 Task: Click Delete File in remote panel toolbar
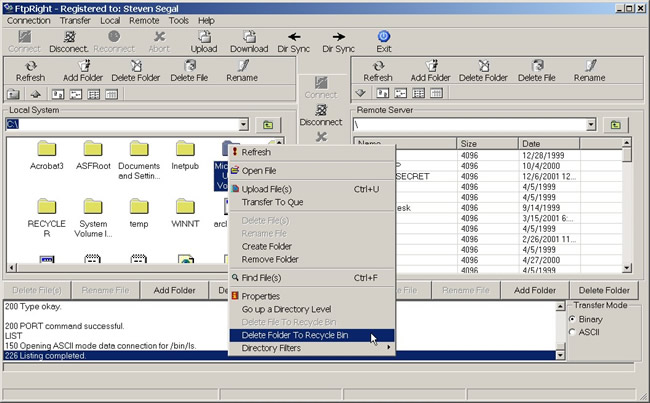(536, 71)
